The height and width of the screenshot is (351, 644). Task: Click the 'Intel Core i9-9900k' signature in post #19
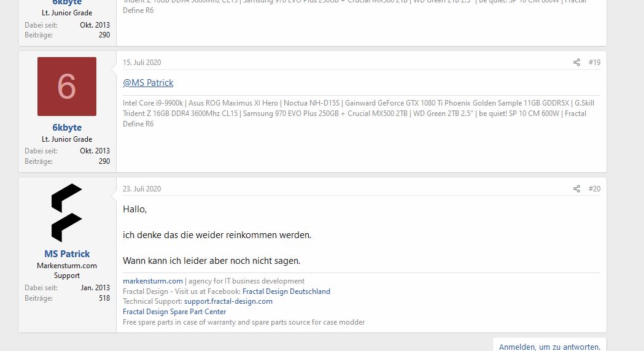point(359,114)
